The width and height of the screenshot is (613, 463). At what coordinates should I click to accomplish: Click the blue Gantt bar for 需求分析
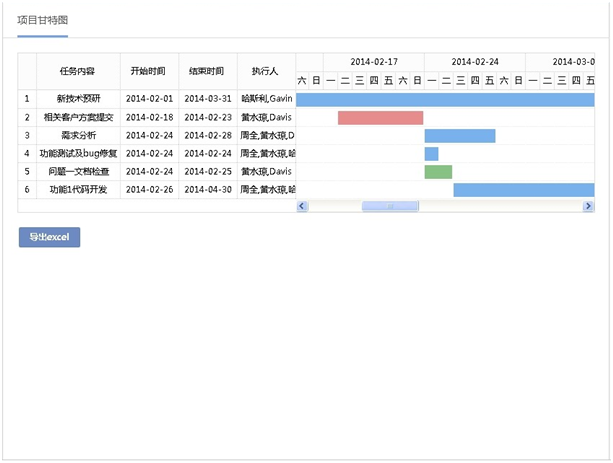click(460, 136)
